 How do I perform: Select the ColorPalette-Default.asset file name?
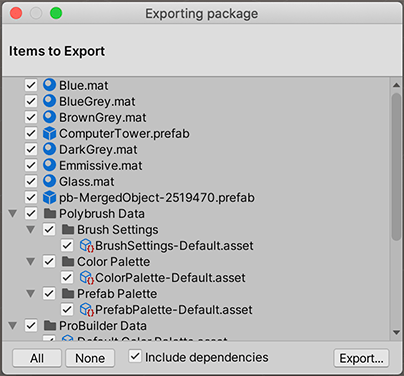170,278
